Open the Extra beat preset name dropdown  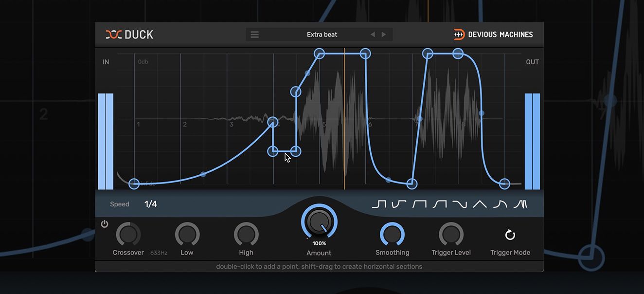322,35
